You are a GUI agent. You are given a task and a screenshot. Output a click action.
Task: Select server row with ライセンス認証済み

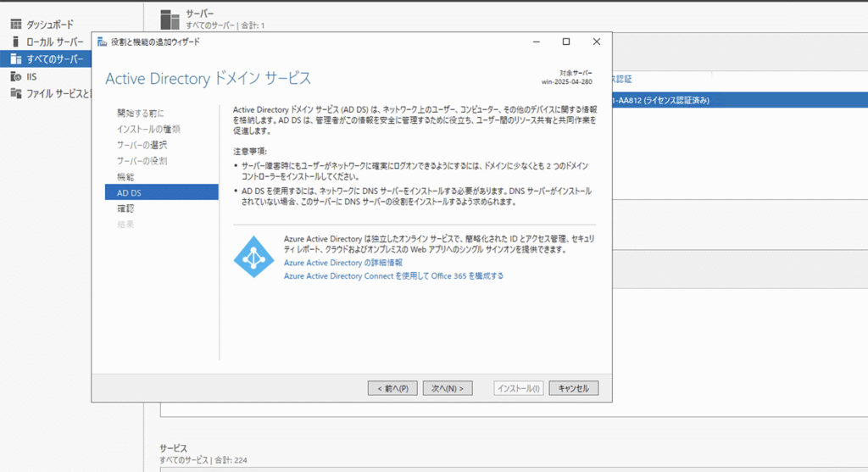tap(739, 100)
